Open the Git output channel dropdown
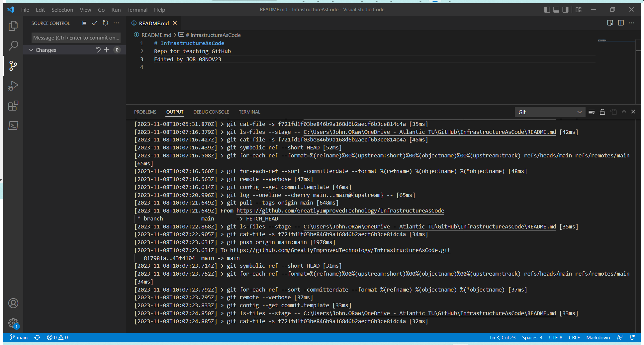644x345 pixels. pos(550,112)
